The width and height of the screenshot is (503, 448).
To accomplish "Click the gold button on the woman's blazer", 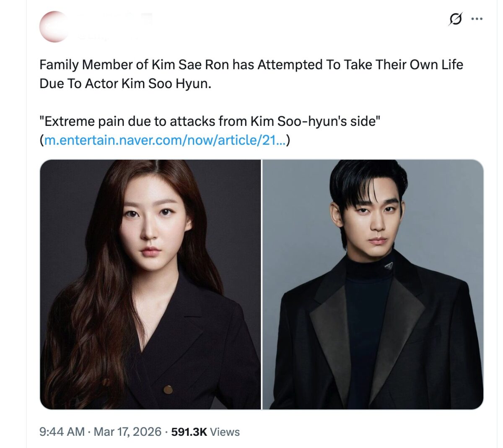I will [x=168, y=390].
